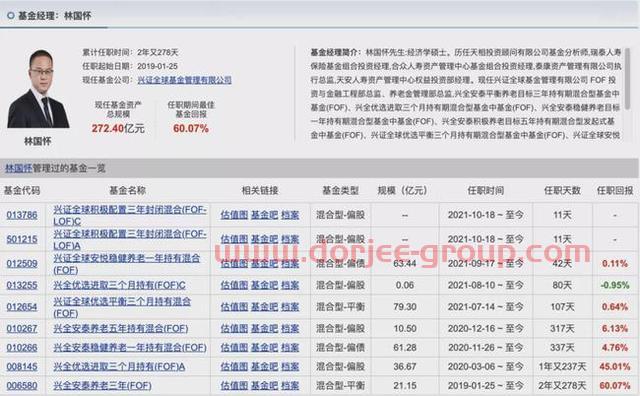Click 基金吧 link in the 006580 row
Viewport: 640px width, 396px height.
pyautogui.click(x=264, y=385)
